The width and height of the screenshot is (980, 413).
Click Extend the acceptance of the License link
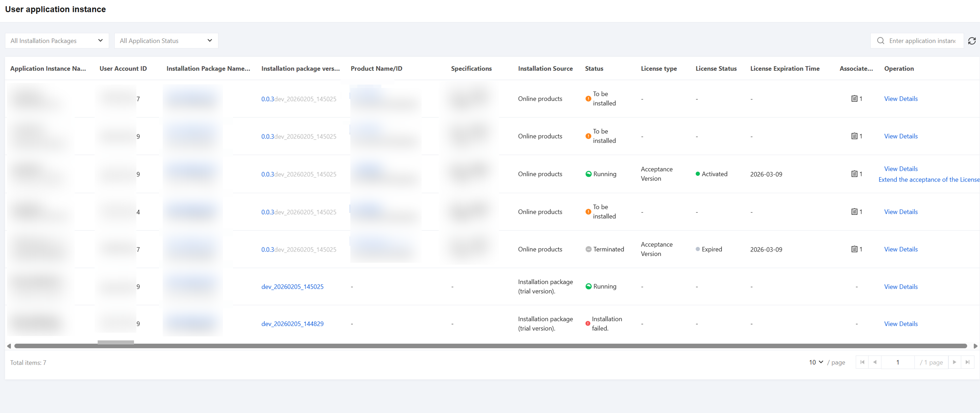pos(928,180)
